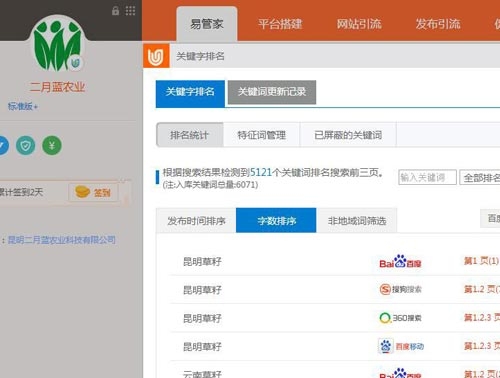Click the blue circular icon beside shield
This screenshot has width=500, height=378.
(x=3, y=146)
